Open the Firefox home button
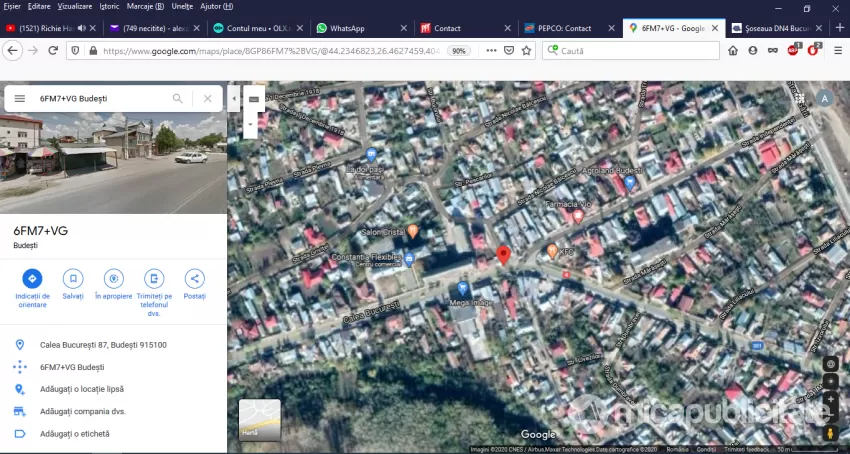The width and height of the screenshot is (850, 454). coord(733,50)
